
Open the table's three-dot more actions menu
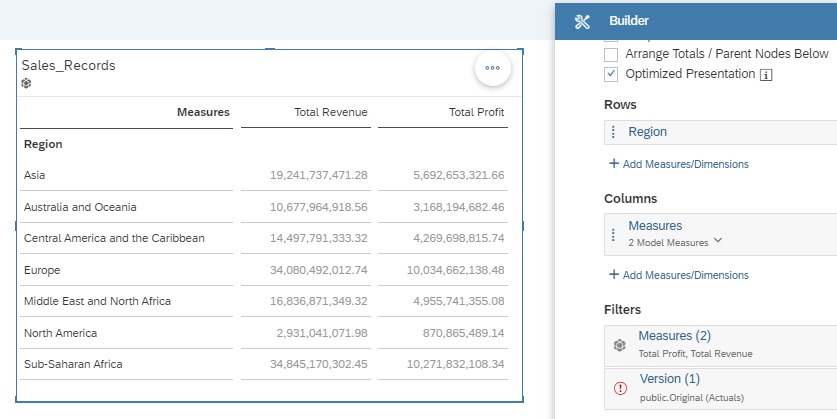[x=492, y=68]
